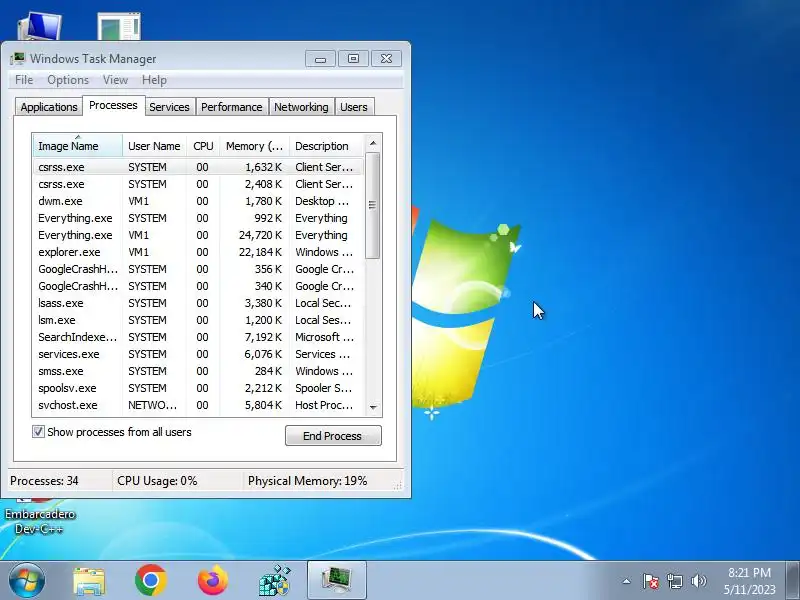Open the File menu
The image size is (800, 600).
(24, 80)
